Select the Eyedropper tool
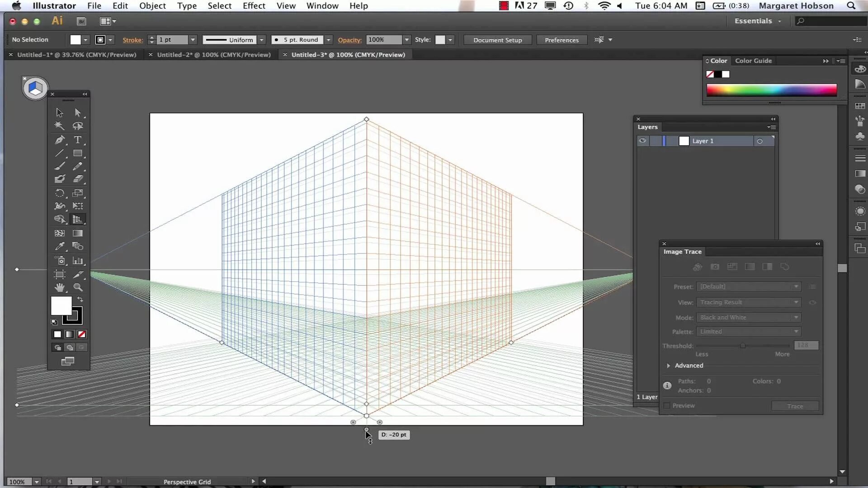The height and width of the screenshot is (488, 868). [x=59, y=246]
